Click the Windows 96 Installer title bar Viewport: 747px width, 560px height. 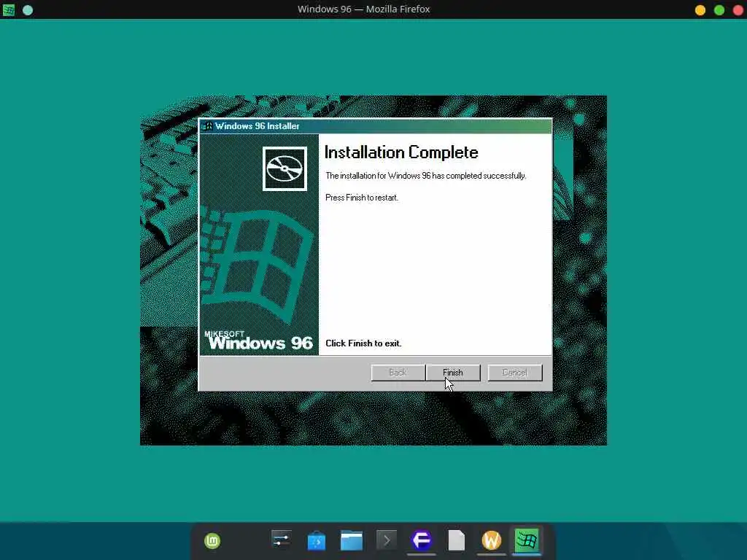tap(376, 126)
